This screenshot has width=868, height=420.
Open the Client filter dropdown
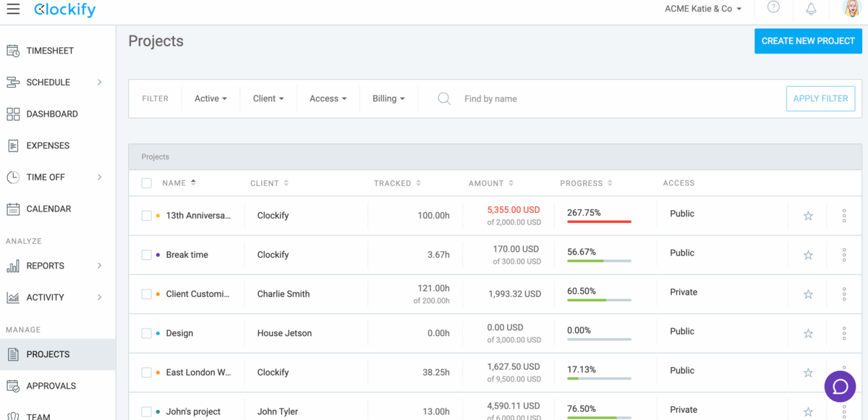pyautogui.click(x=268, y=98)
